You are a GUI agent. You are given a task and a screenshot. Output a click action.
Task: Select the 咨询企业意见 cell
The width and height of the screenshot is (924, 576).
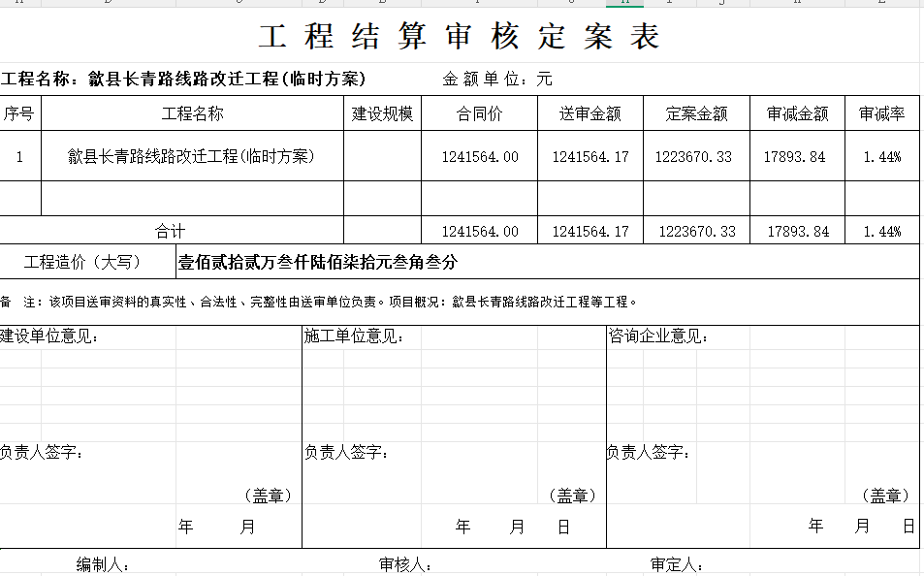pos(658,337)
